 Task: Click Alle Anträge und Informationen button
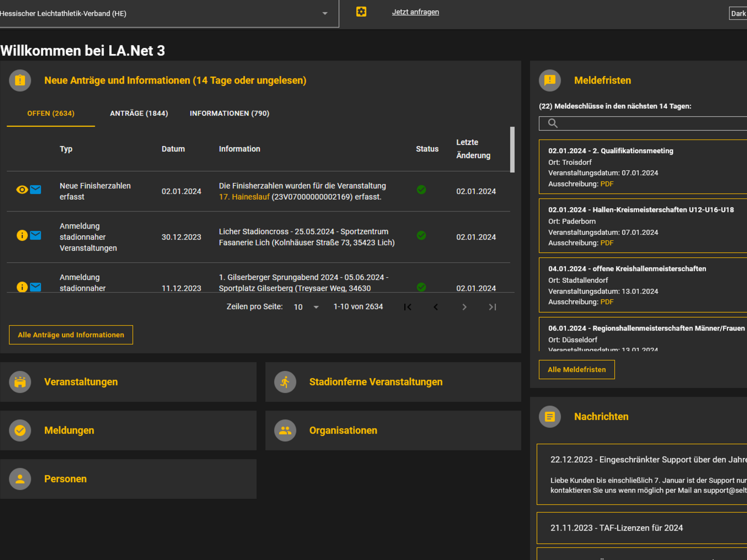pyautogui.click(x=71, y=335)
